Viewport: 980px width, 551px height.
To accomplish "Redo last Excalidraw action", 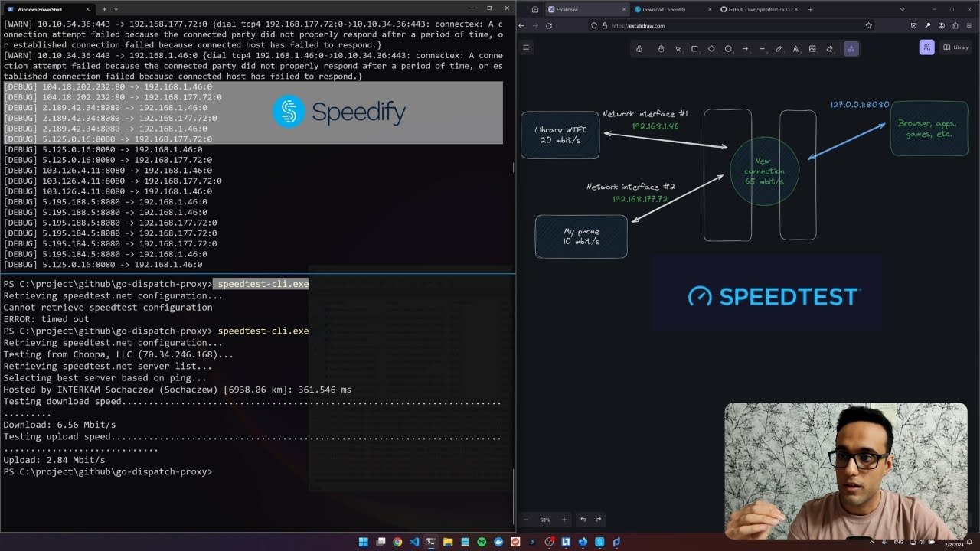I will point(599,520).
